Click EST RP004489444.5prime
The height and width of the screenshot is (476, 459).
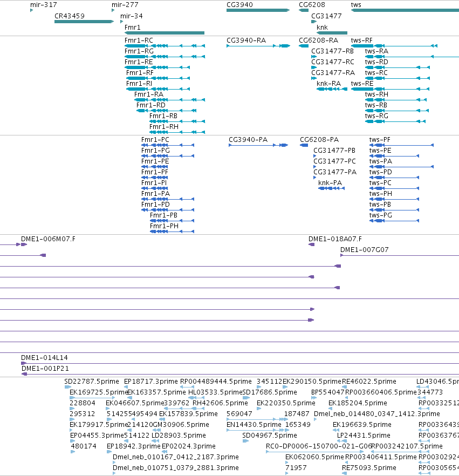click(216, 381)
